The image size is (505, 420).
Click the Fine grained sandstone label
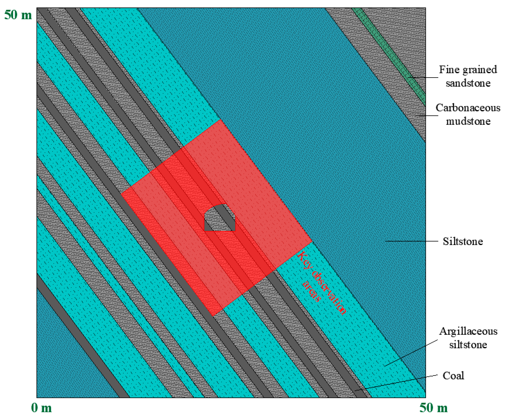coord(468,76)
